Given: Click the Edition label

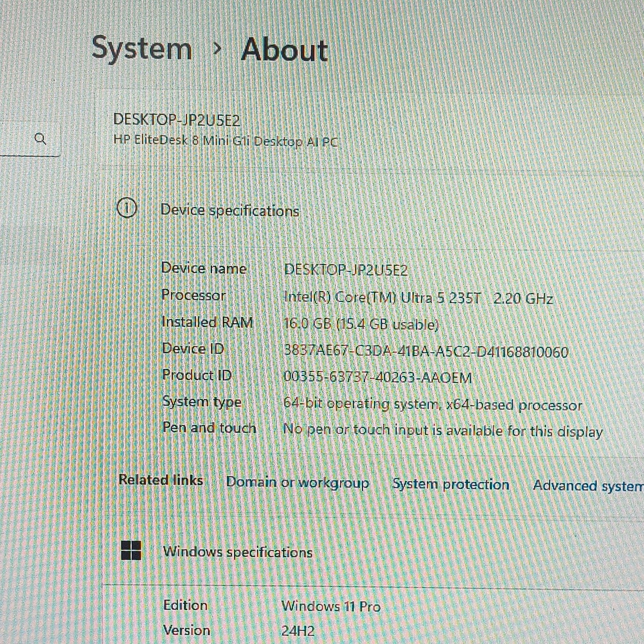Looking at the screenshot, I should (x=185, y=605).
